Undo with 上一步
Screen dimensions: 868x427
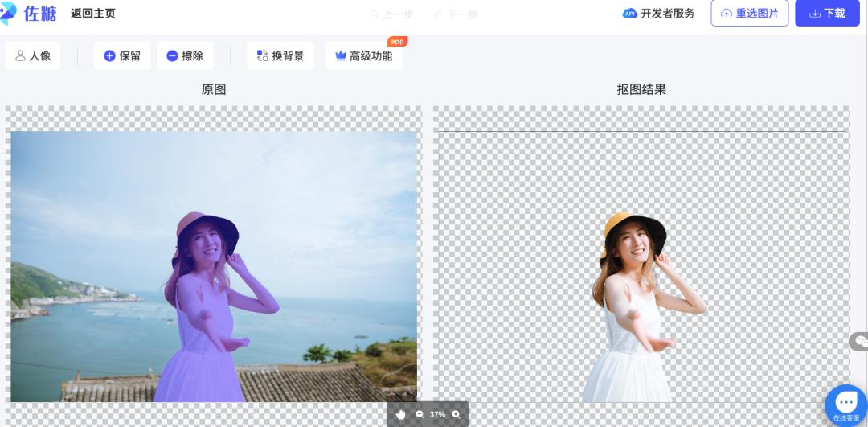tap(391, 14)
